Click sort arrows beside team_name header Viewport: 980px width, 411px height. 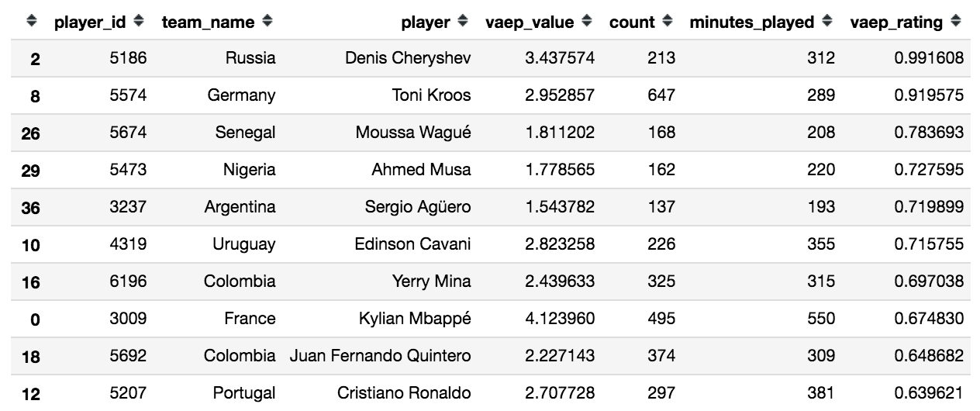(267, 22)
